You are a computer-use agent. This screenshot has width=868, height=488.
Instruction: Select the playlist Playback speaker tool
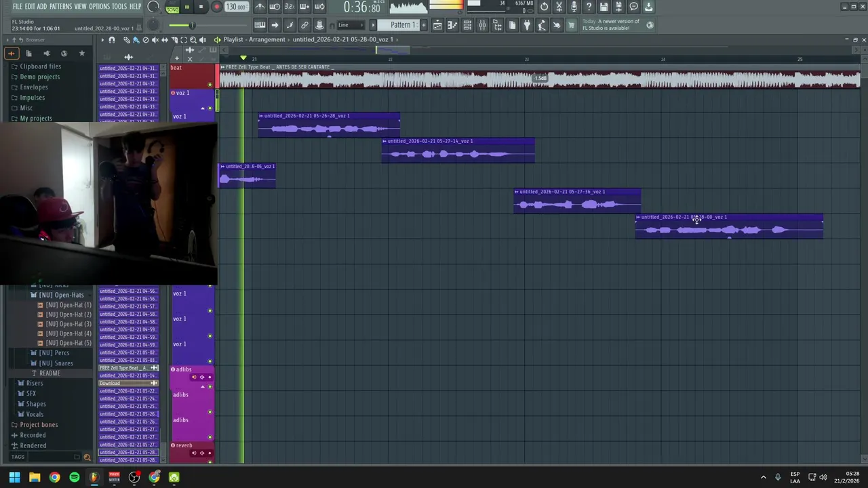tap(203, 40)
